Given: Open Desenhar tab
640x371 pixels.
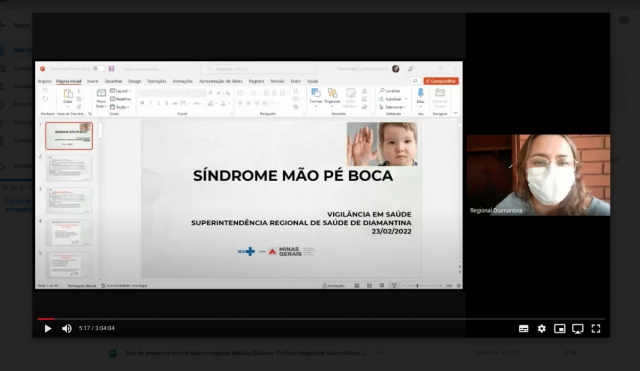Looking at the screenshot, I should tap(113, 81).
